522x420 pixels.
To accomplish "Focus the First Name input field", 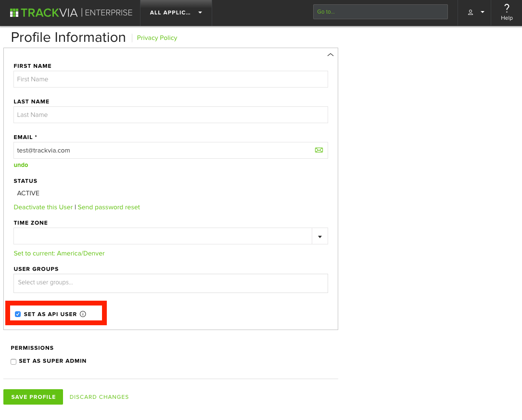I will 171,79.
